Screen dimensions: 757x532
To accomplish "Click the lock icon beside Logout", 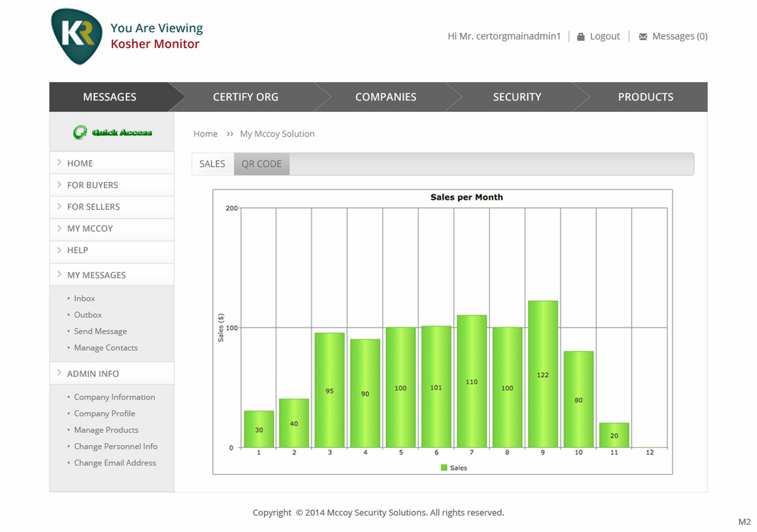I will coord(581,37).
